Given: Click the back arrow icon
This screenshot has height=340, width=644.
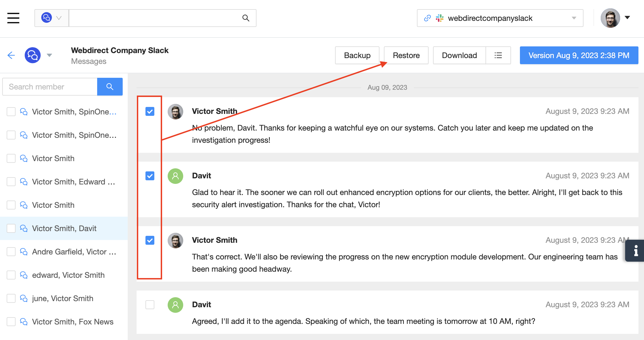Looking at the screenshot, I should point(11,55).
